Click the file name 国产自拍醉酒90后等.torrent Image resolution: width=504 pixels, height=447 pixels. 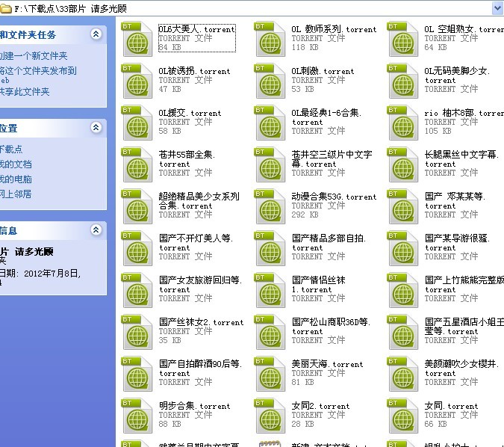[x=201, y=369]
